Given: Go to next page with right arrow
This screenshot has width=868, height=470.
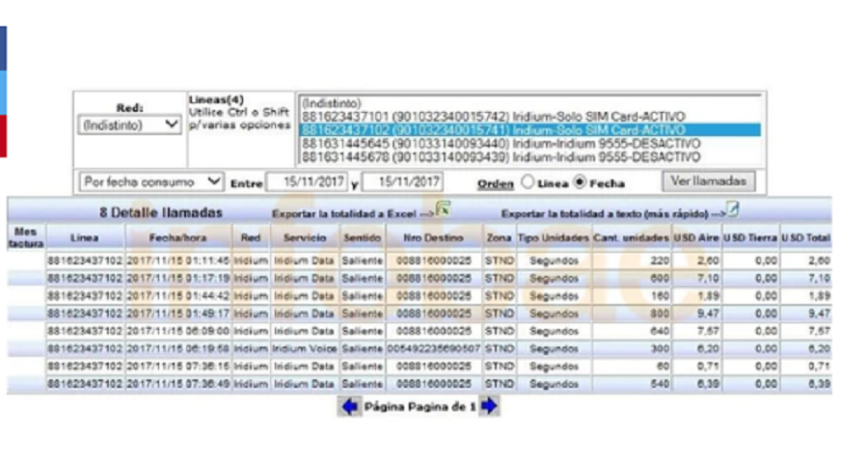Looking at the screenshot, I should [x=490, y=407].
